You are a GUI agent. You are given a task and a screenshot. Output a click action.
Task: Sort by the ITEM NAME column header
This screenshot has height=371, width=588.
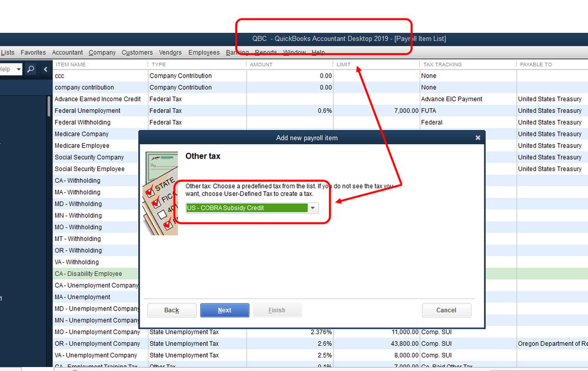click(71, 65)
